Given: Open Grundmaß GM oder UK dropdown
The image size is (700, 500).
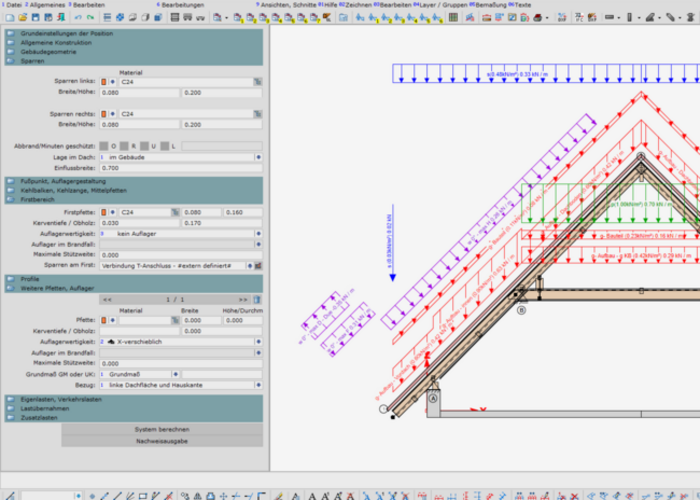Looking at the screenshot, I should tap(175, 374).
